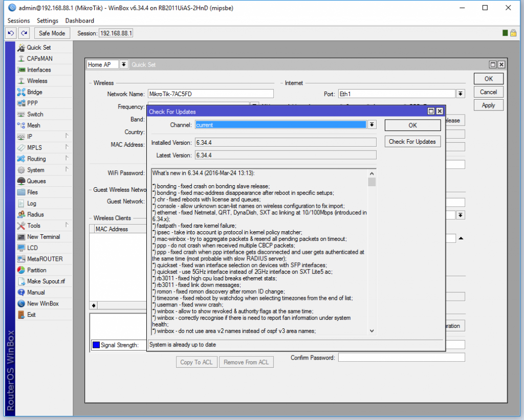Open the Queues section
Viewport: 524px width, 420px height.
pyautogui.click(x=36, y=181)
